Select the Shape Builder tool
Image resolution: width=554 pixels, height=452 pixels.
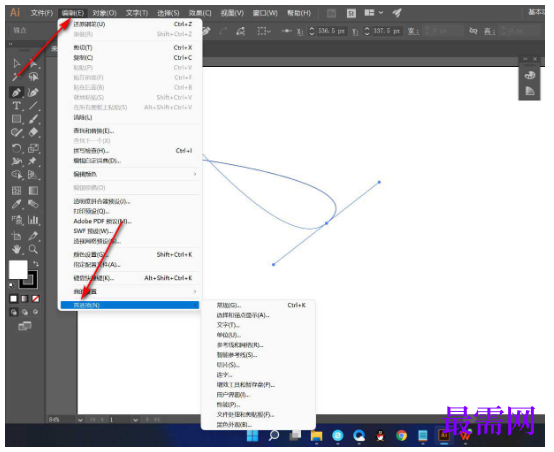16,175
